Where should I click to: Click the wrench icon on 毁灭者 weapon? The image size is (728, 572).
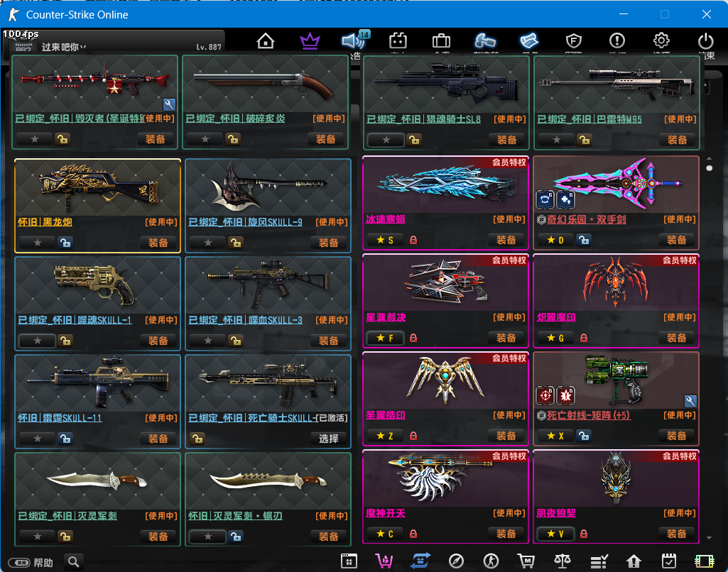pyautogui.click(x=169, y=104)
